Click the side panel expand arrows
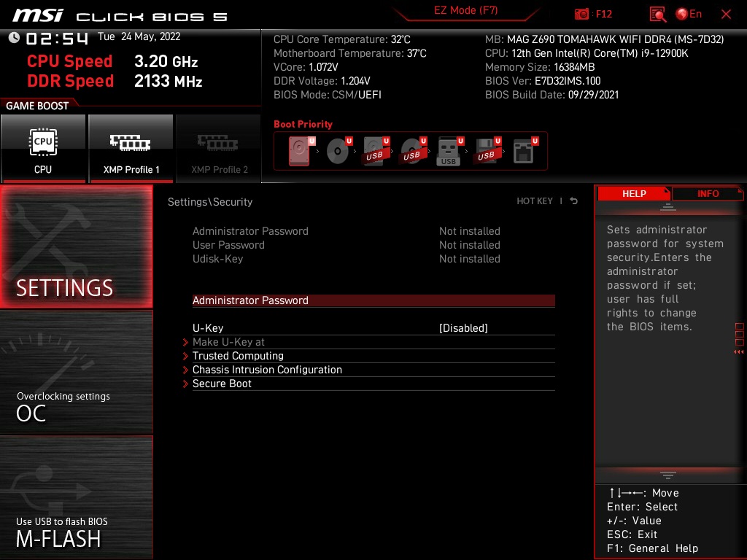Screen dimensions: 747x560 click(x=739, y=352)
